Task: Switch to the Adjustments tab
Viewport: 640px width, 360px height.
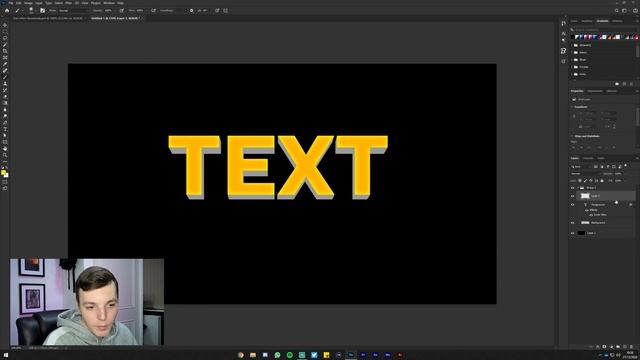Action: (595, 91)
